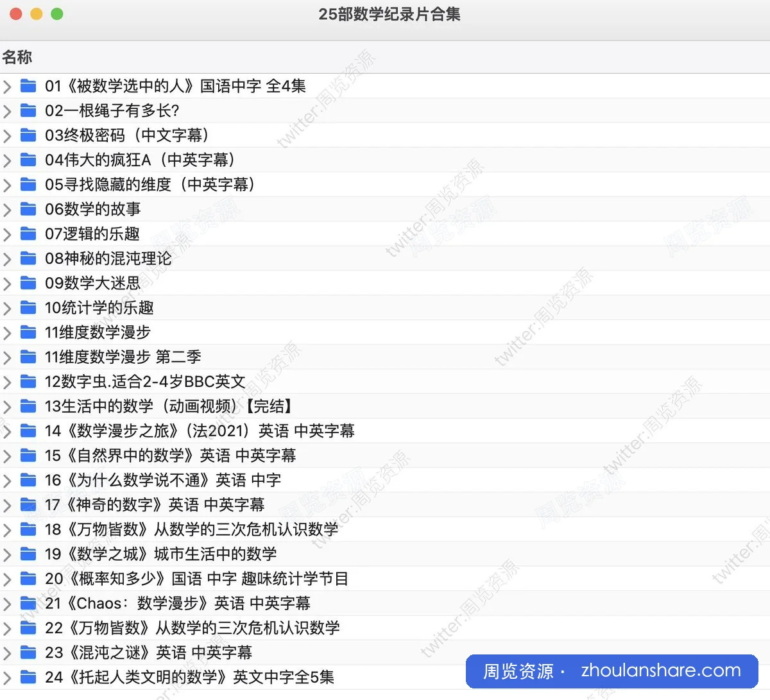Viewport: 770px width, 700px height.
Task: Expand the 24《托起人类文明的数学》 folder
Action: (x=7, y=677)
